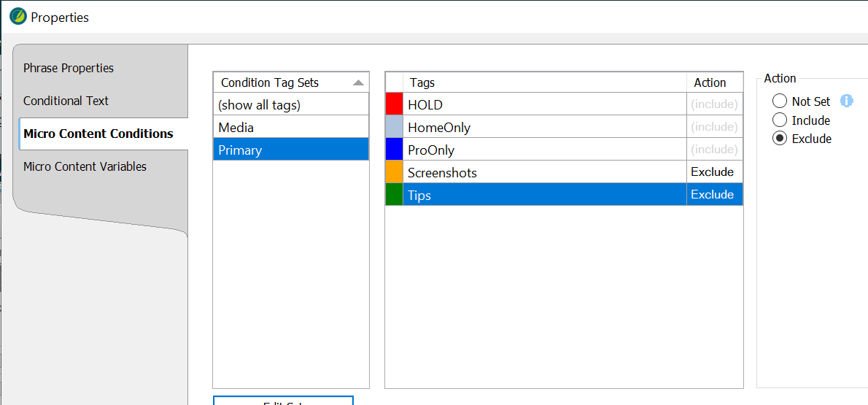Open the Phrase Properties tab

[69, 68]
